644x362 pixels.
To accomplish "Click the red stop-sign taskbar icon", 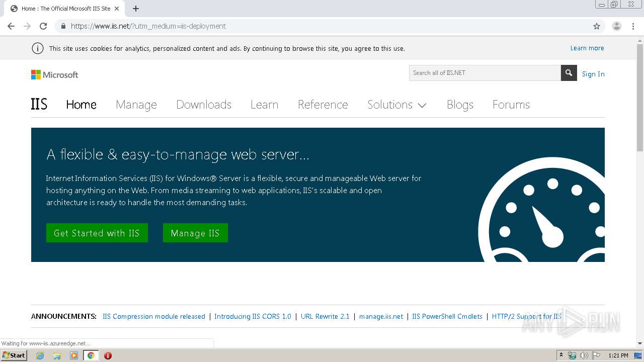I will coord(108,355).
